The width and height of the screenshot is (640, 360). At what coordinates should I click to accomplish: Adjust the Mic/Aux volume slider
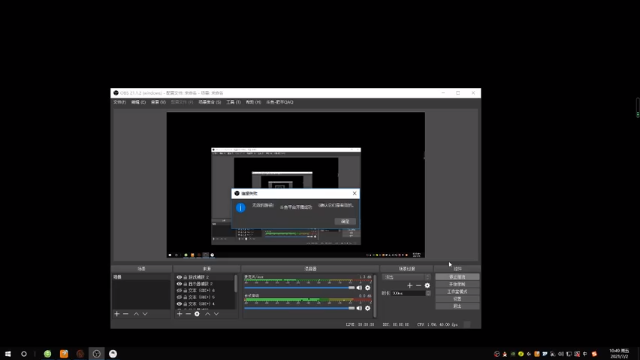pyautogui.click(x=299, y=288)
